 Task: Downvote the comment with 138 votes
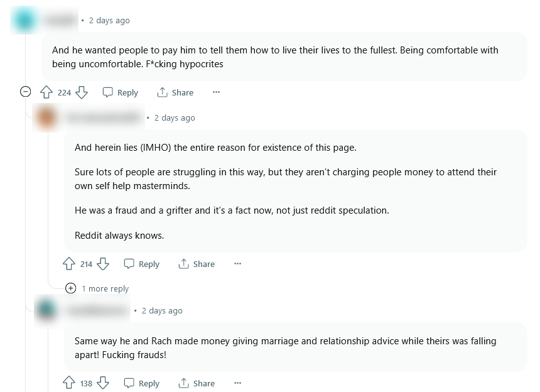click(103, 383)
